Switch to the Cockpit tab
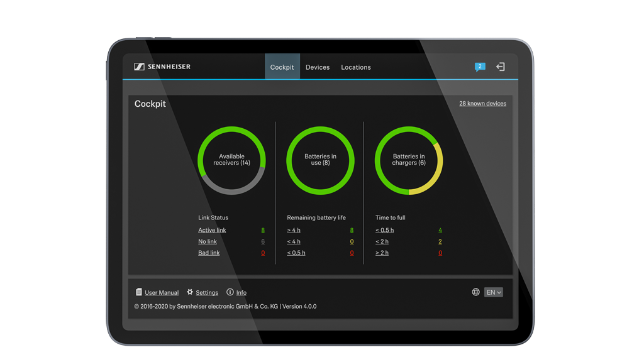Screen dimensions: 644x362 click(282, 67)
